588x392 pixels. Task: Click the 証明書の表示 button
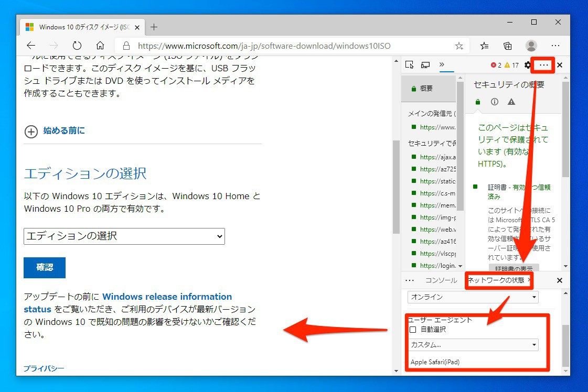514,268
